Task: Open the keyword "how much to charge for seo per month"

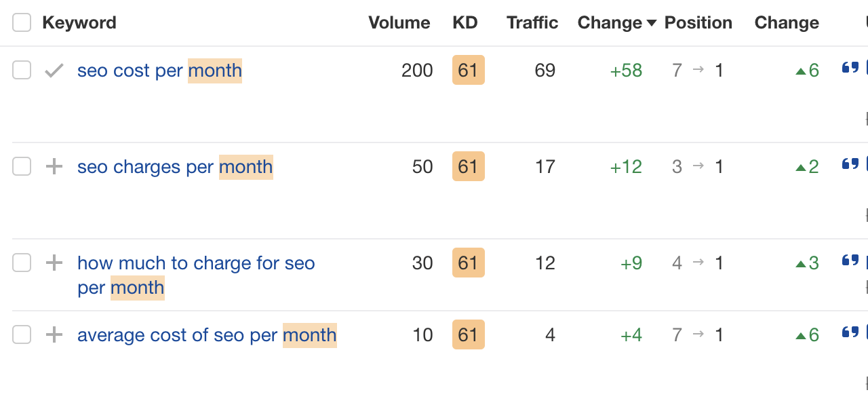Action: pyautogui.click(x=196, y=263)
